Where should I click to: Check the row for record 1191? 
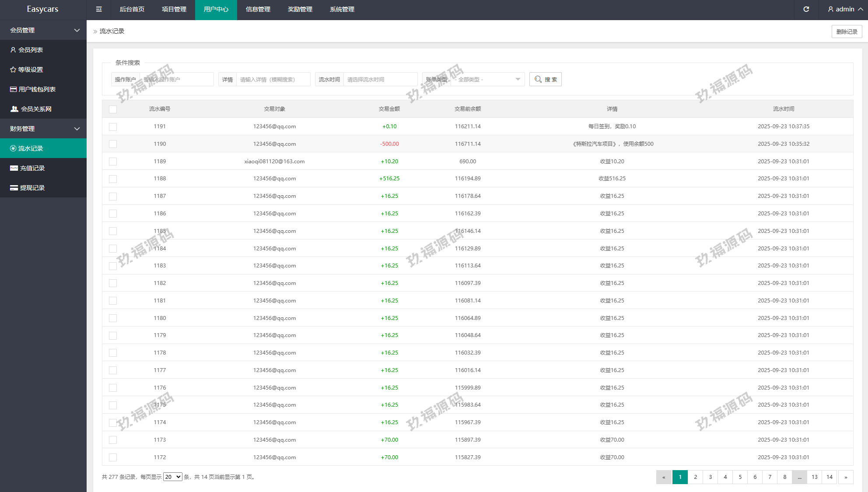(x=113, y=127)
